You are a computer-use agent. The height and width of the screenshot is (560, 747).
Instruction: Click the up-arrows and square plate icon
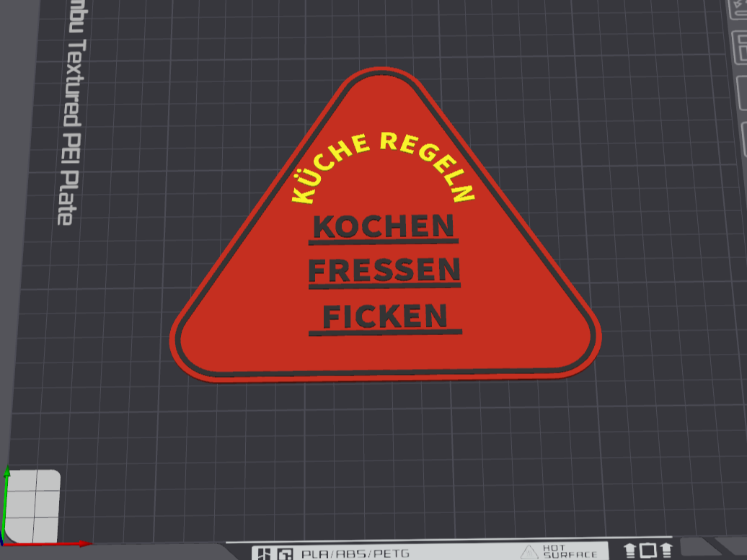tap(648, 550)
